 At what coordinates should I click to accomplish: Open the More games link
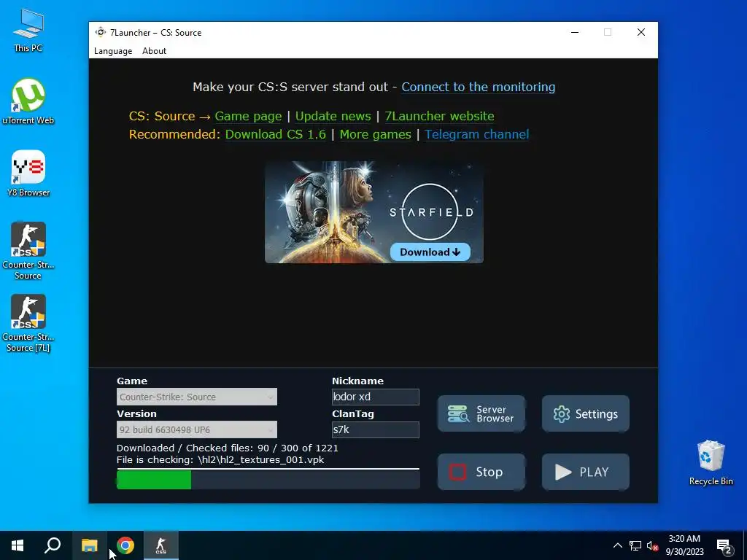375,134
